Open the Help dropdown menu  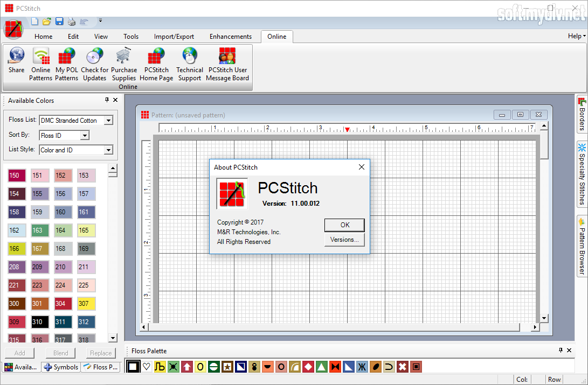(577, 36)
